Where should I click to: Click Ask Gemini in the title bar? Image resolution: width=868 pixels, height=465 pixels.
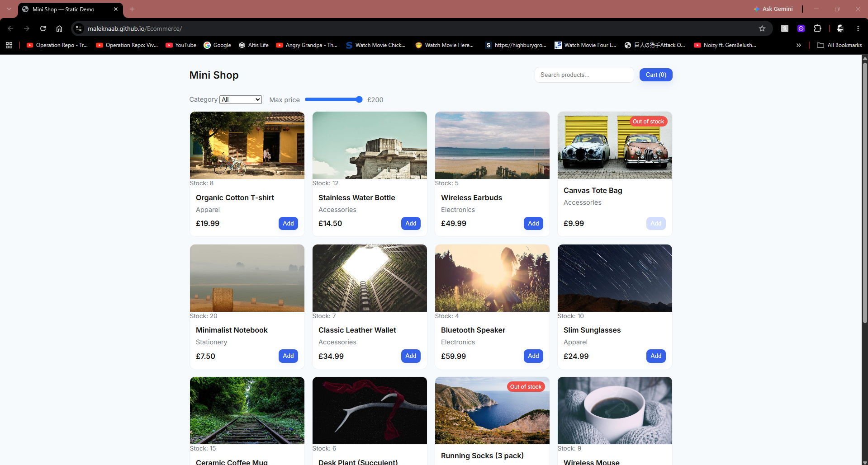pos(773,9)
